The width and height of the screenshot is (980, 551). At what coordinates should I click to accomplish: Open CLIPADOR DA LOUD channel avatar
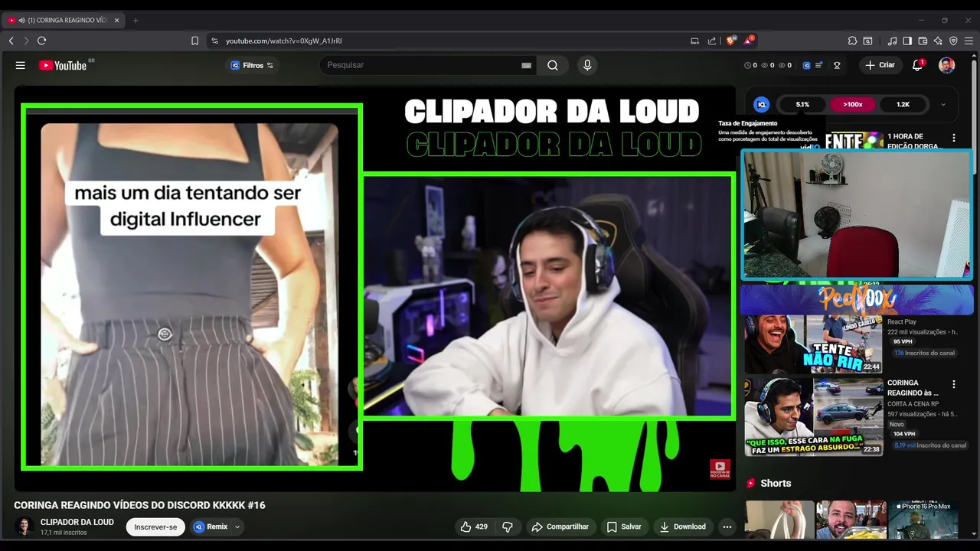tap(24, 527)
